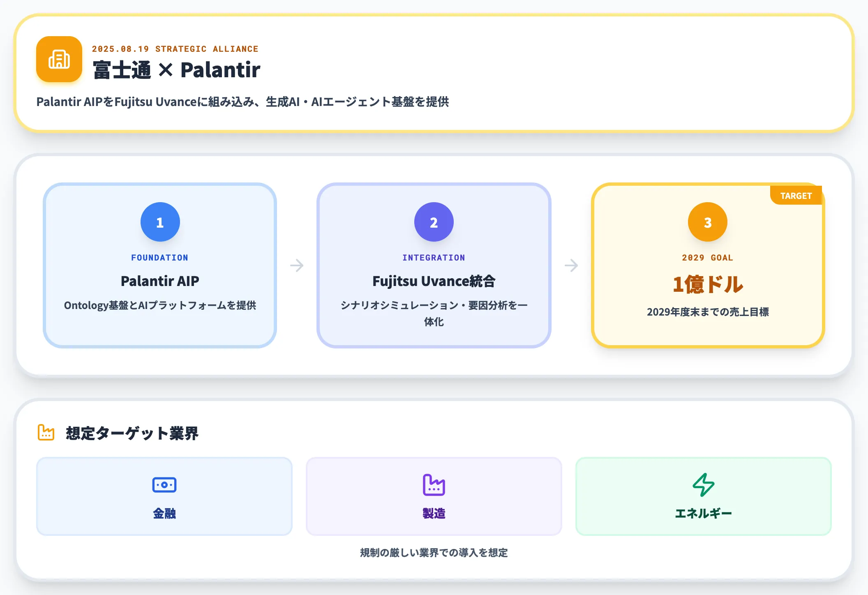Click the 2029 GOAL label

point(708,258)
